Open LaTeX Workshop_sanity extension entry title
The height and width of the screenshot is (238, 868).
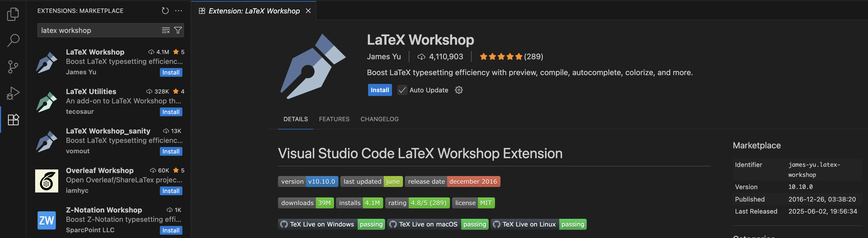(x=108, y=131)
